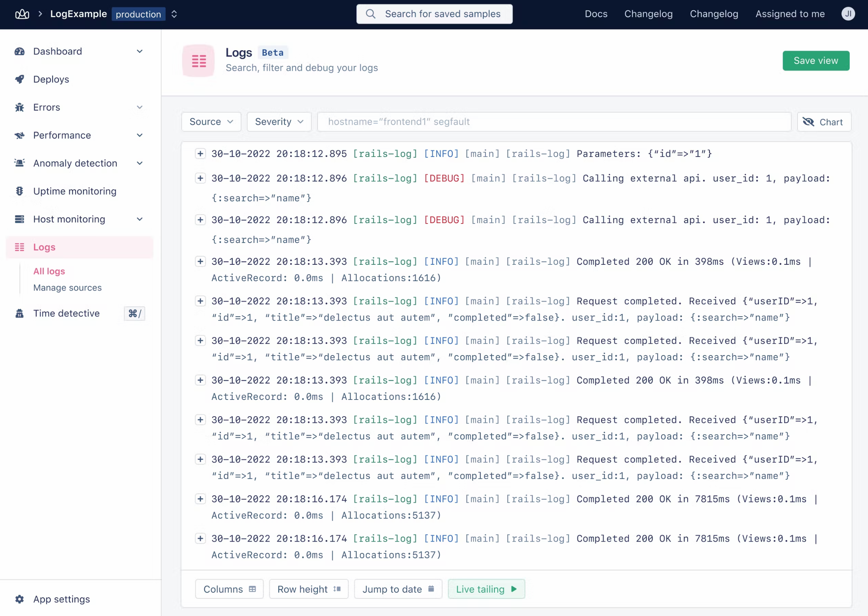Expand the first DEBUG log row
The width and height of the screenshot is (868, 616).
(200, 178)
